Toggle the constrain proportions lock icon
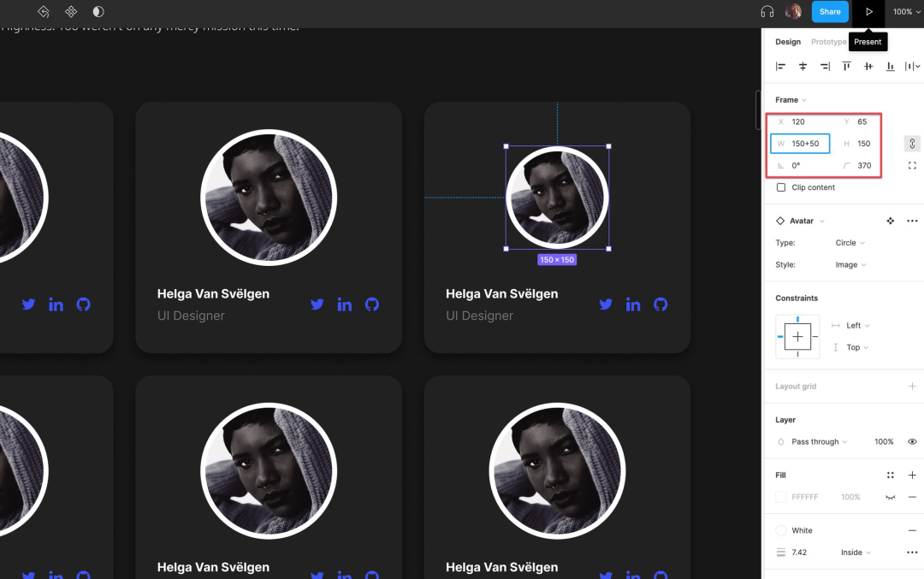 pyautogui.click(x=912, y=144)
